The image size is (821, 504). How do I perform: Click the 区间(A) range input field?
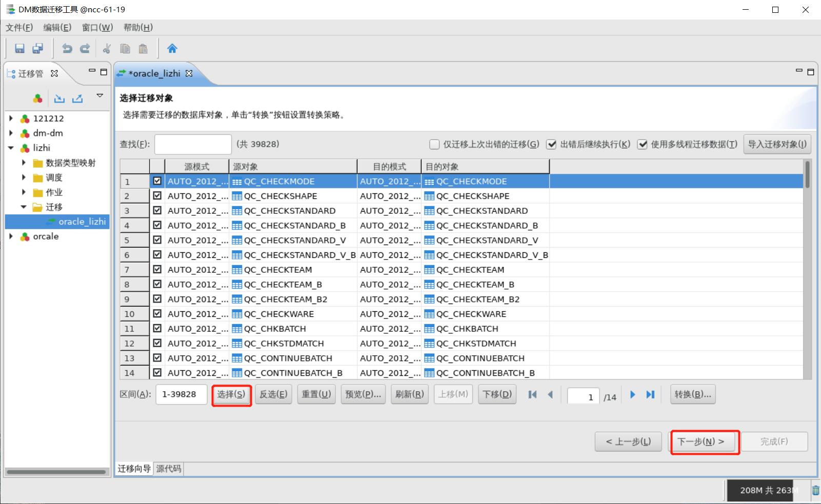click(182, 394)
